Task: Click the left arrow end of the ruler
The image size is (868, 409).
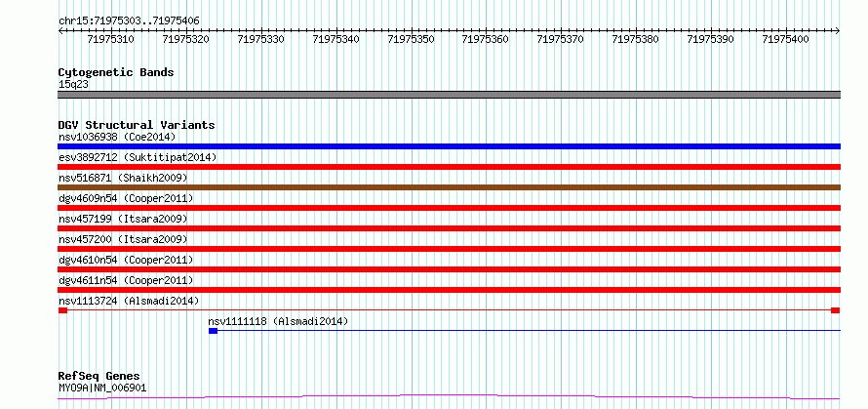Action: click(x=60, y=31)
